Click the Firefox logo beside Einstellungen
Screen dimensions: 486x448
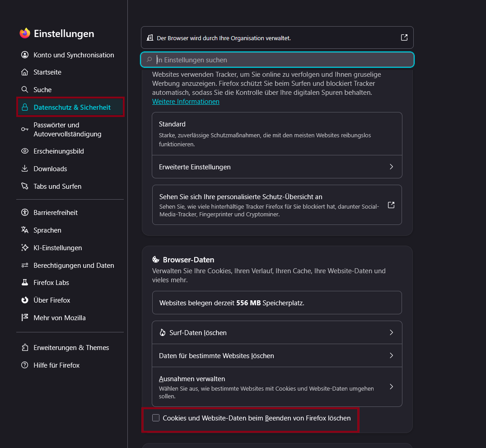point(25,33)
